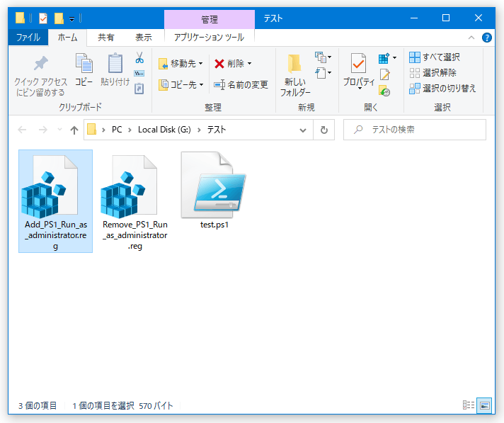Image resolution: width=504 pixels, height=423 pixels.
Task: Switch to the Share (共有) tab
Action: tap(105, 38)
